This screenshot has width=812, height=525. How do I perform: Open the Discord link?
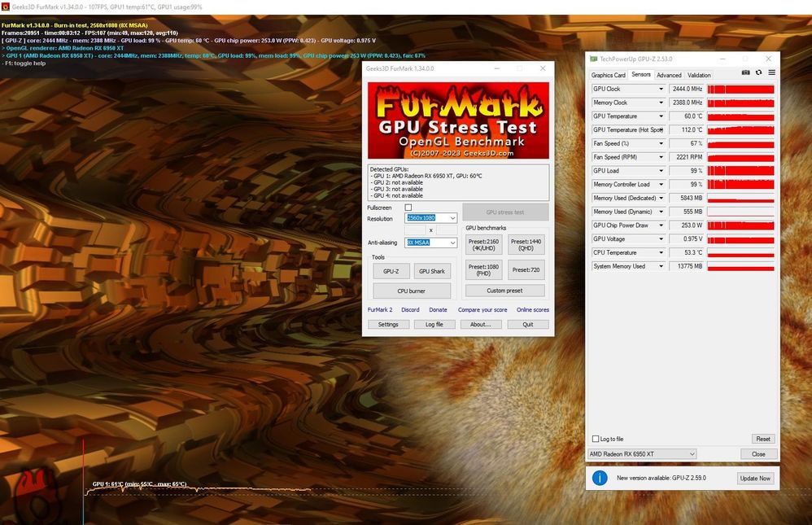[x=410, y=310]
